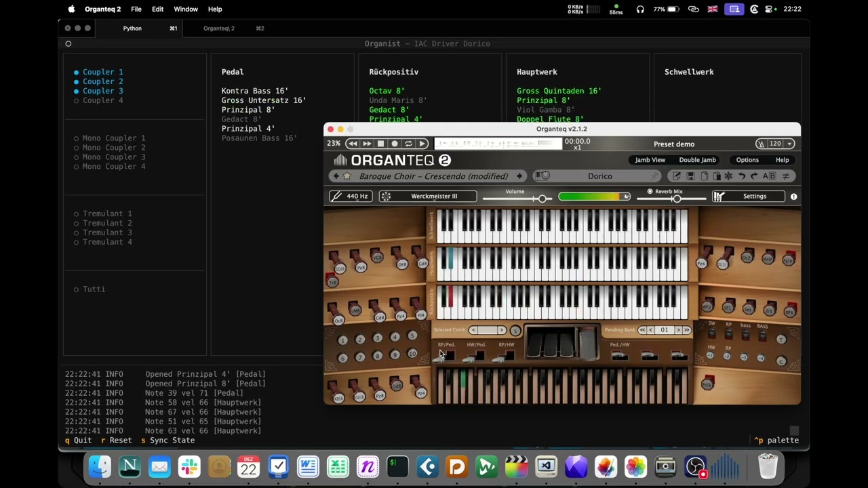Click the MIDI keyboard icon beside Dorico
Image resolution: width=868 pixels, height=488 pixels.
tap(542, 176)
